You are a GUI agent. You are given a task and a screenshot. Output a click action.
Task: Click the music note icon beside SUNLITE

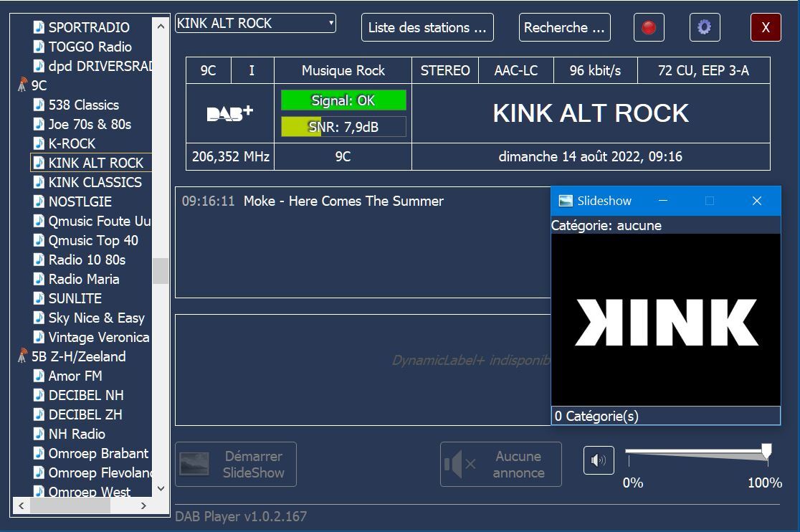pyautogui.click(x=39, y=298)
